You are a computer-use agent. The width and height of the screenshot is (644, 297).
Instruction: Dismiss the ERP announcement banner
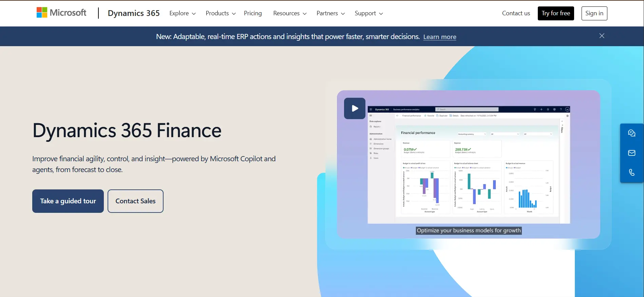602,36
